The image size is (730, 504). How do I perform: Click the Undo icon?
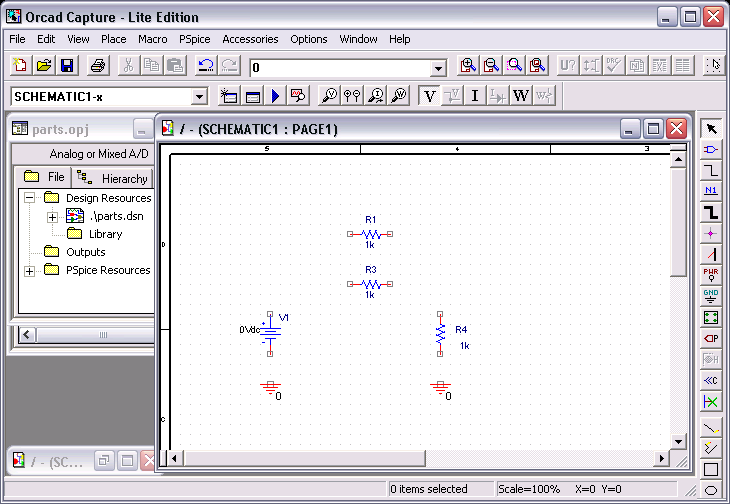coord(206,66)
